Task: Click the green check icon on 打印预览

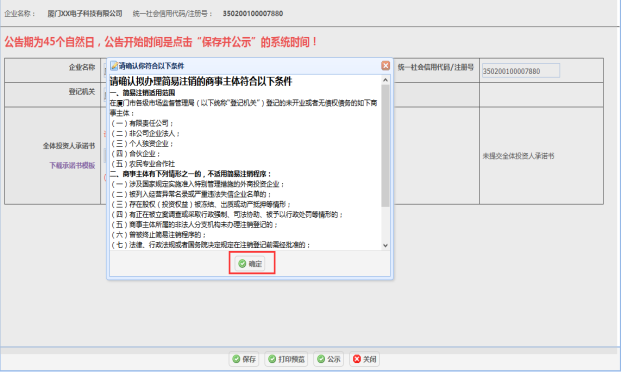Action: 272,359
